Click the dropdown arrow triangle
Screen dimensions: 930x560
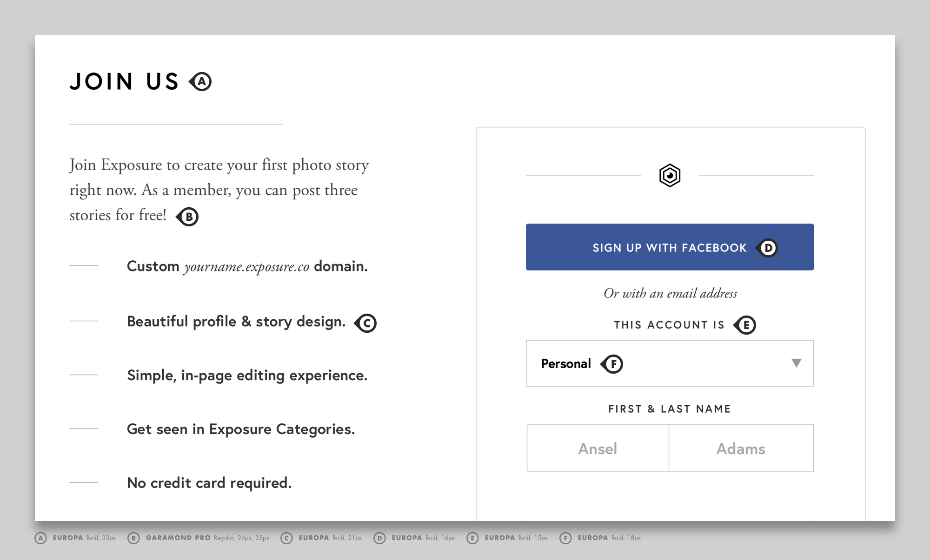[x=796, y=363]
